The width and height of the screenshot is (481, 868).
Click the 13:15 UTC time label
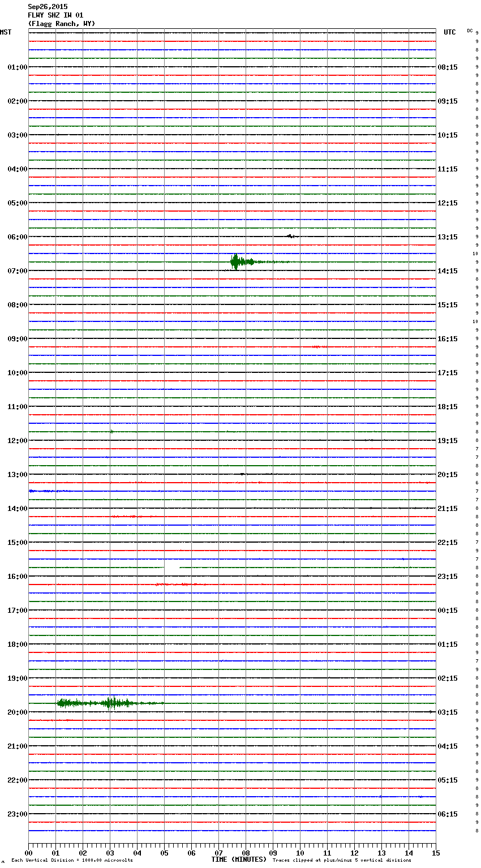(448, 237)
